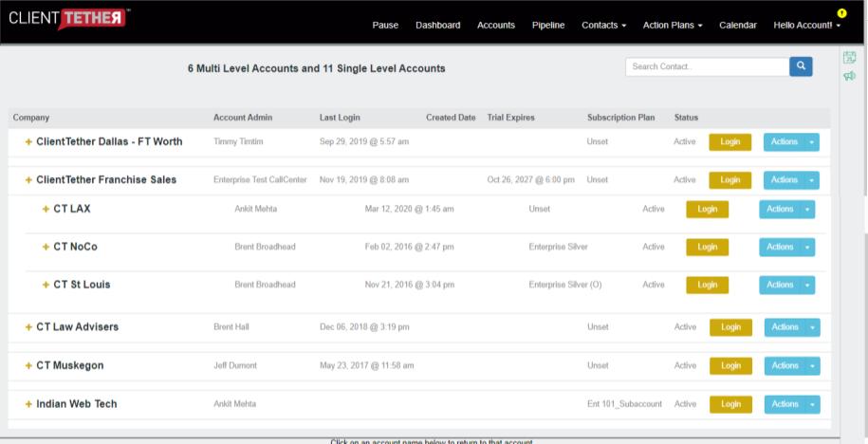Open Actions dropdown arrow for Indian Web Tech
Image resolution: width=868 pixels, height=444 pixels.
click(x=813, y=404)
